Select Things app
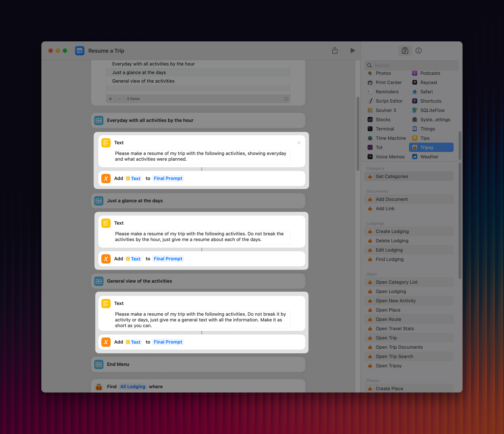Viewport: 504px width, 434px height. pos(427,129)
